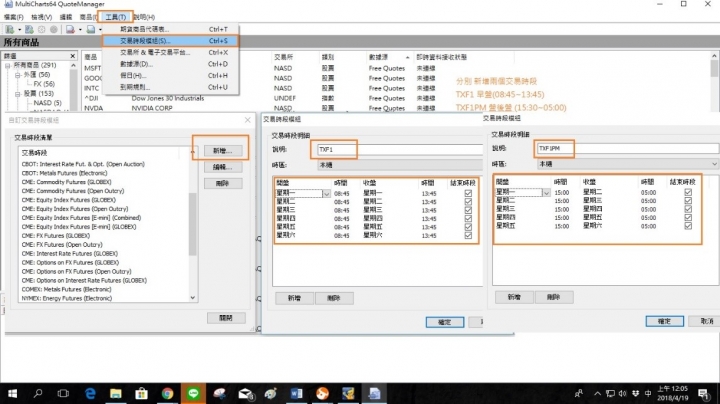Click the second add-symbol toolbar icon
The height and width of the screenshot is (404, 720).
29,29
